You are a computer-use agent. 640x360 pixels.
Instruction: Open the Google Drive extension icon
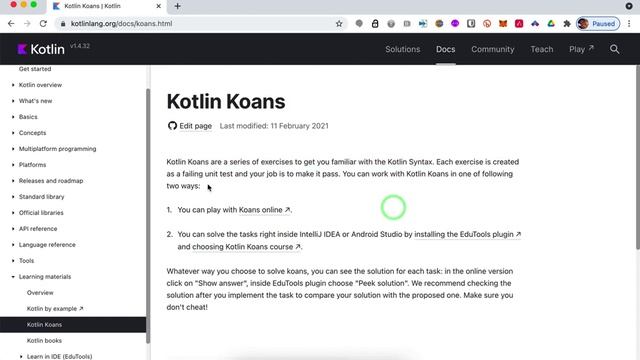pos(551,24)
